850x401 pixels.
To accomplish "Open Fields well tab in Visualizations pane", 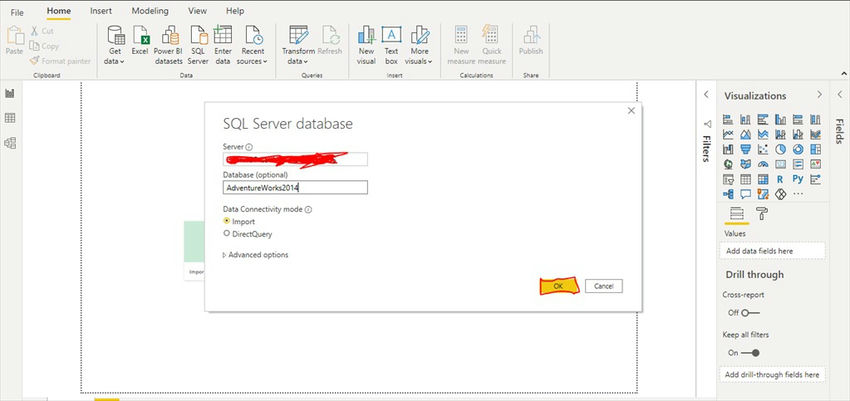I will (x=736, y=214).
